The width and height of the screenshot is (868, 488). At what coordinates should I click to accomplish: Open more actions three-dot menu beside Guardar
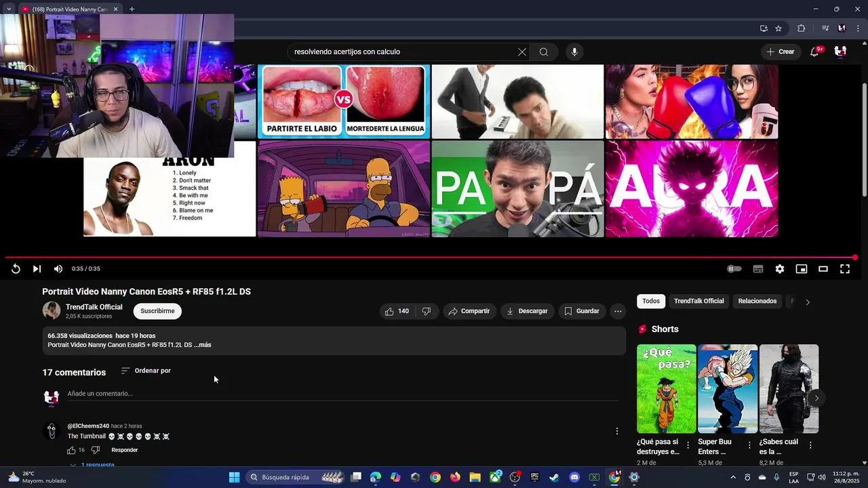click(x=618, y=311)
